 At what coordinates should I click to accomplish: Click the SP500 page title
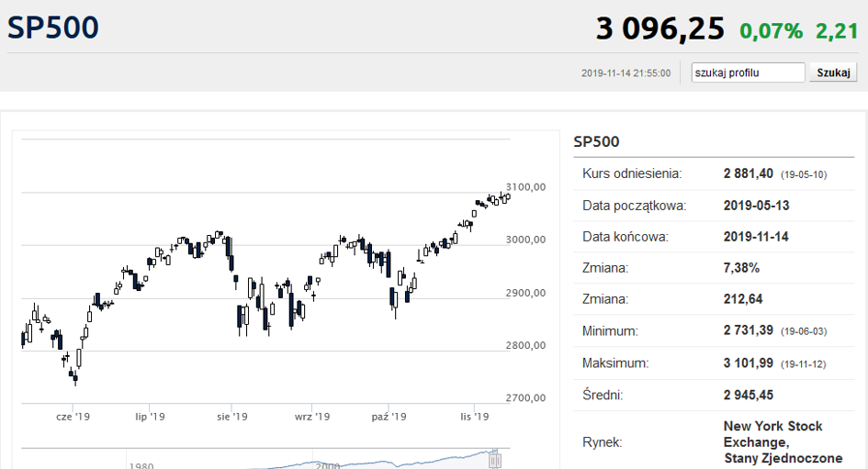pos(53,28)
